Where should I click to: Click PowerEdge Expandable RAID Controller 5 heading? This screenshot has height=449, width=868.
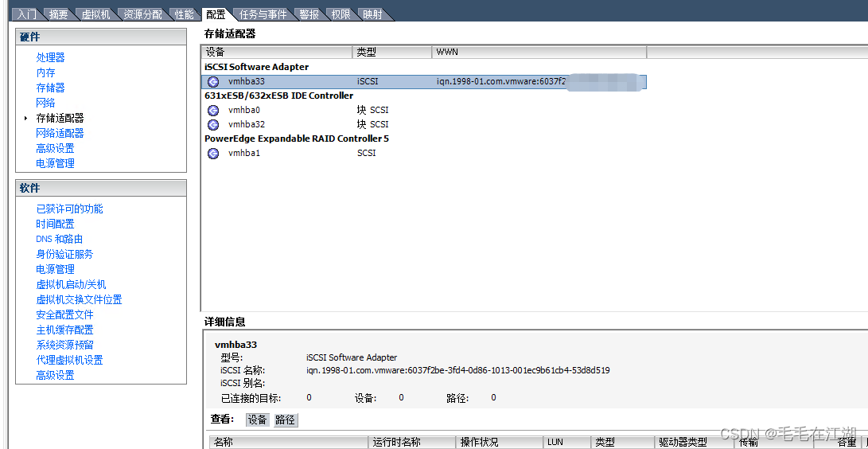297,139
